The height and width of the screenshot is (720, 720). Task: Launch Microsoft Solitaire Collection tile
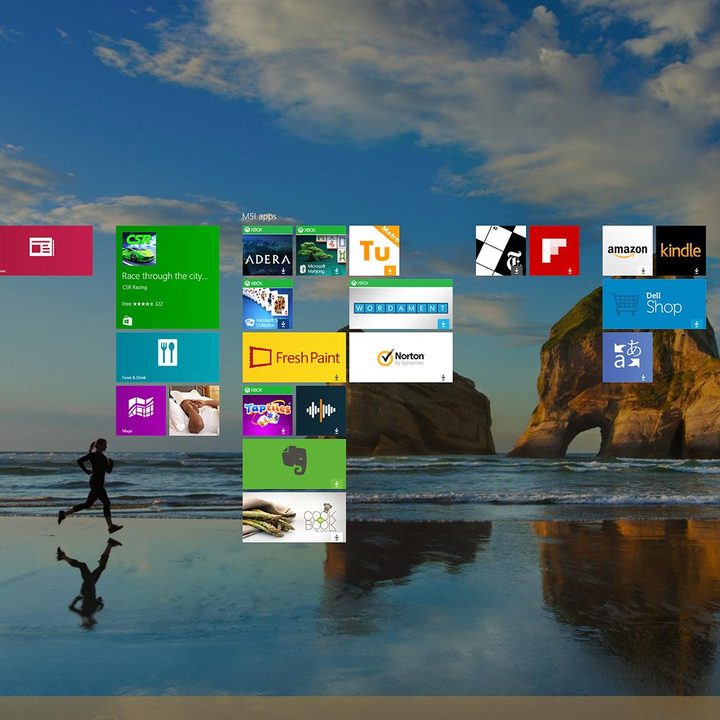(x=268, y=304)
